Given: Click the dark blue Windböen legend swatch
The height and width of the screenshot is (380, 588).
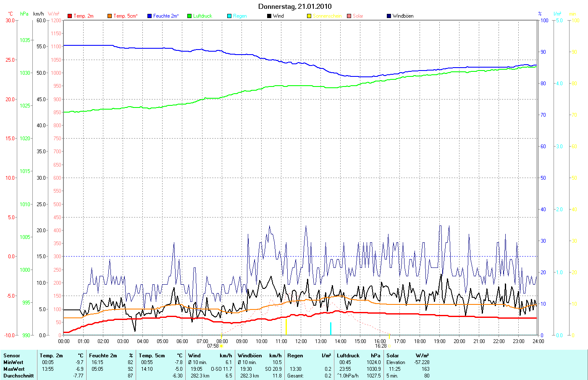Looking at the screenshot, I should (389, 16).
